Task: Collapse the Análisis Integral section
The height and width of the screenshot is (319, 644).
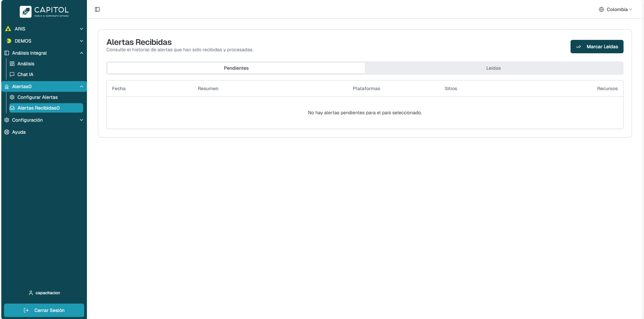Action: click(81, 53)
